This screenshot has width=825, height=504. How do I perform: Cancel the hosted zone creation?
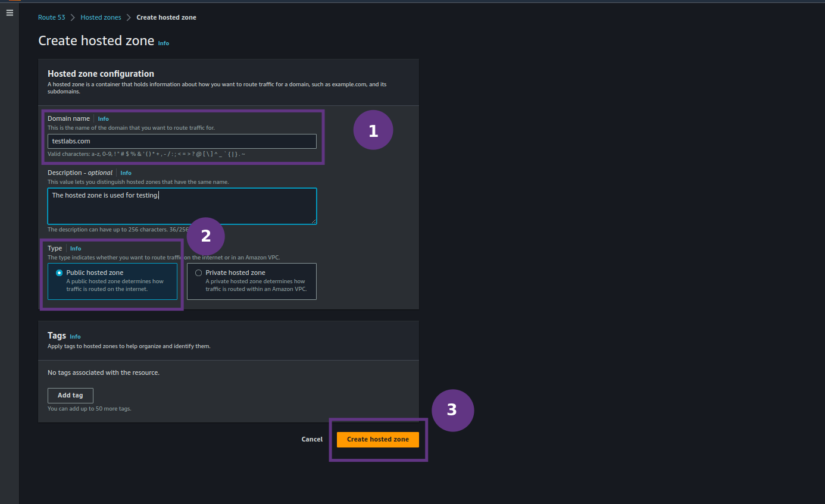click(311, 439)
